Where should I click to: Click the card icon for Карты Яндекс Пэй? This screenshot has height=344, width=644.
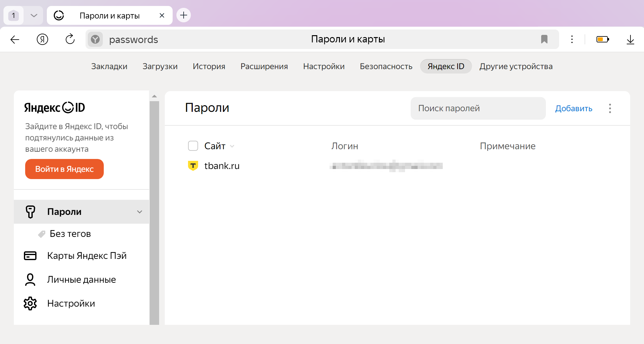(x=30, y=256)
